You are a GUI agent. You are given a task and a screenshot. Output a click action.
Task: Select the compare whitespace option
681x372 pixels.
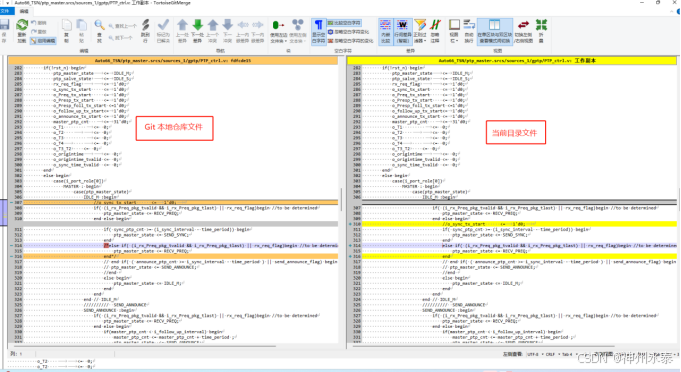coord(344,23)
